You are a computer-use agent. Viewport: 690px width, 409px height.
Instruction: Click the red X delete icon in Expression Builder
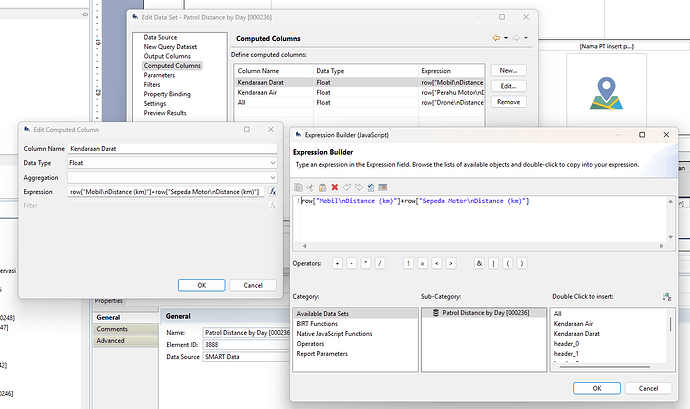334,187
